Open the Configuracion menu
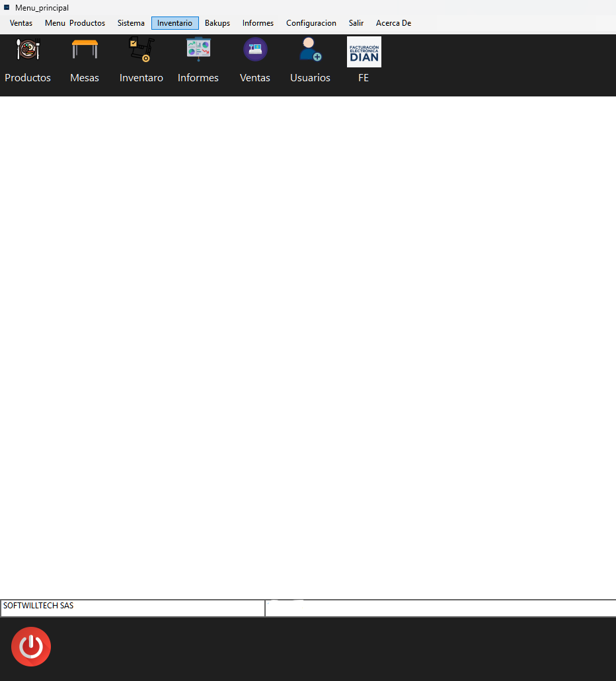 [311, 23]
